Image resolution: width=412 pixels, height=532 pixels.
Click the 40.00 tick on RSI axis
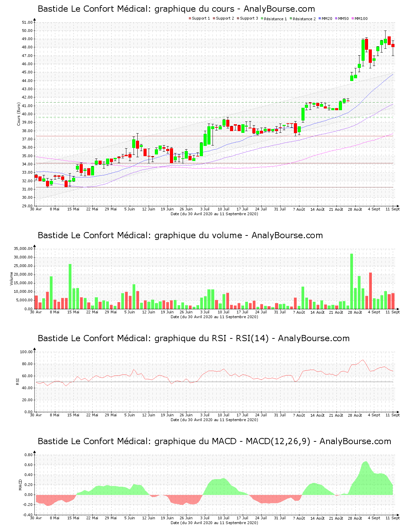27,388
